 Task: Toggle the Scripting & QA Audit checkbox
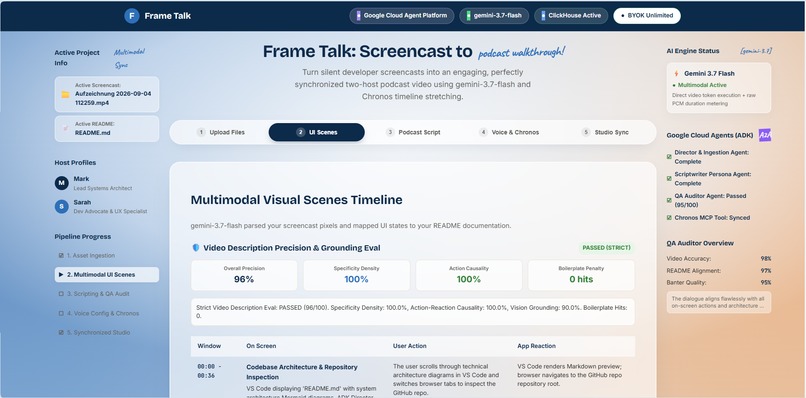pyautogui.click(x=61, y=294)
